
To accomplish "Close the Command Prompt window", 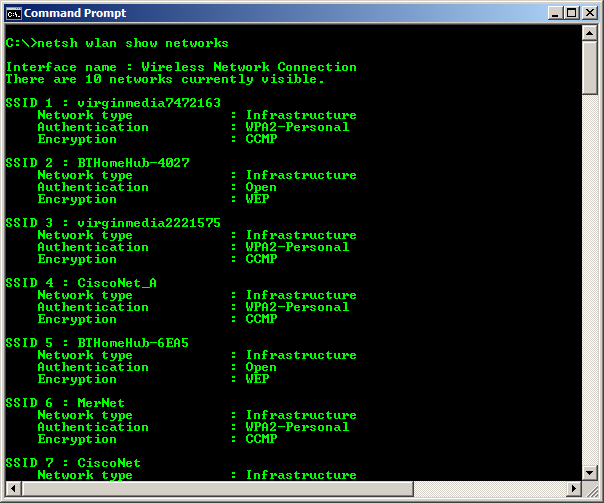I will pyautogui.click(x=589, y=13).
